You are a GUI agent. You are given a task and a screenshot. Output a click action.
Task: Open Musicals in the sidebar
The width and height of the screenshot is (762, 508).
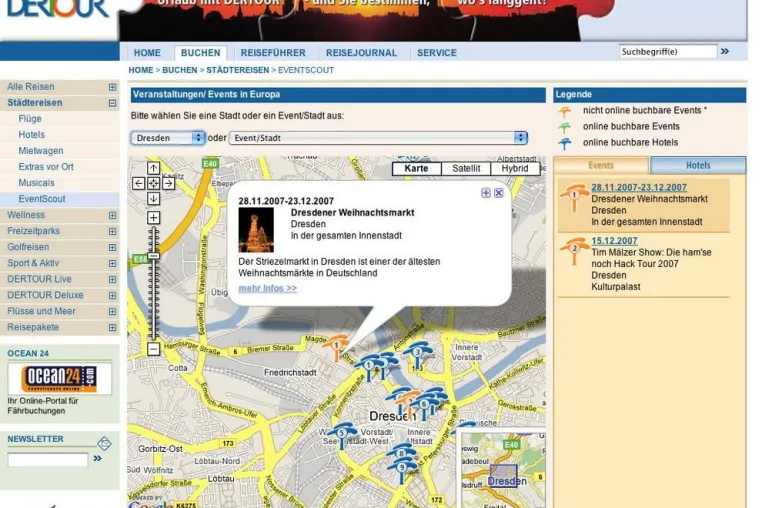(x=36, y=183)
